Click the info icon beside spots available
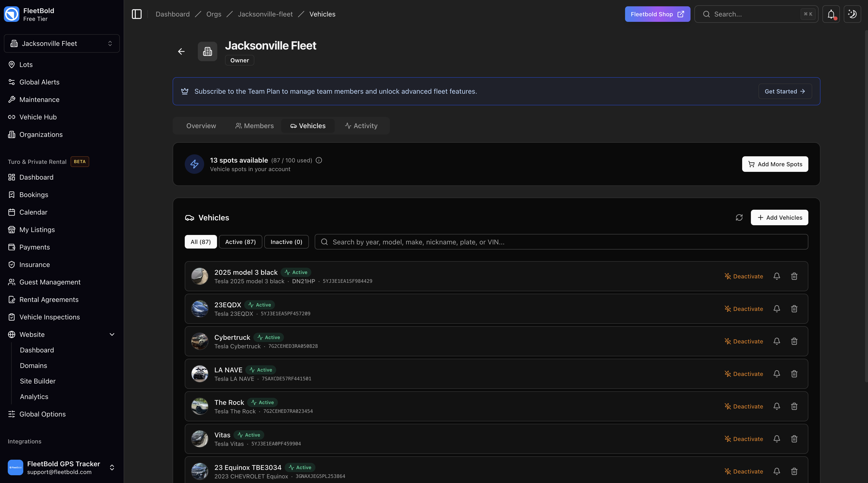Screen dimensions: 868x483 [319, 160]
